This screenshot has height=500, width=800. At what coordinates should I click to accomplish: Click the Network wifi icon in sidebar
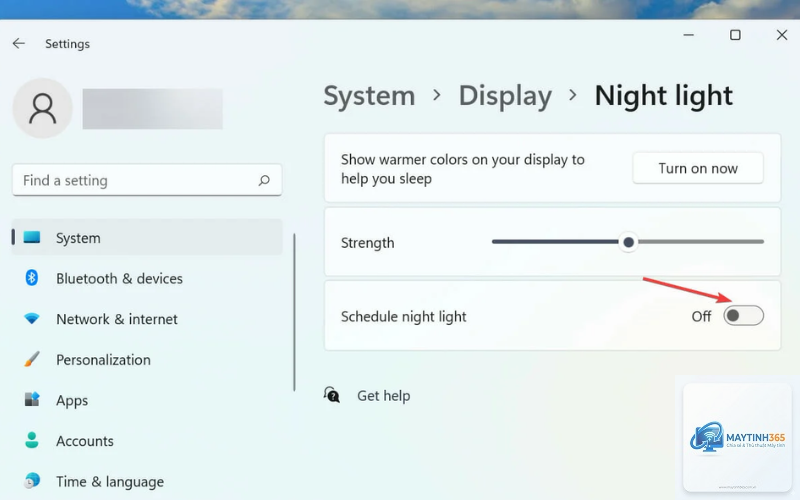pos(32,319)
